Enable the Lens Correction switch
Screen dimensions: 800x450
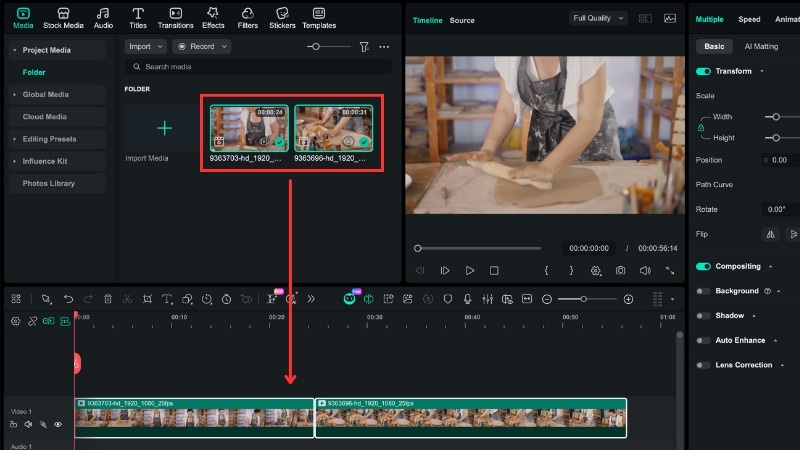point(703,365)
